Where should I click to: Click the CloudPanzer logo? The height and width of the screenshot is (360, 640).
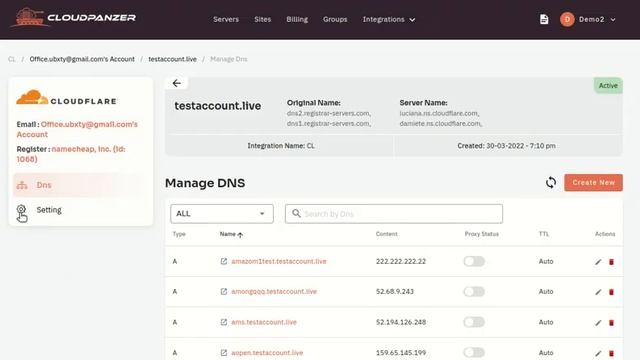pos(73,18)
